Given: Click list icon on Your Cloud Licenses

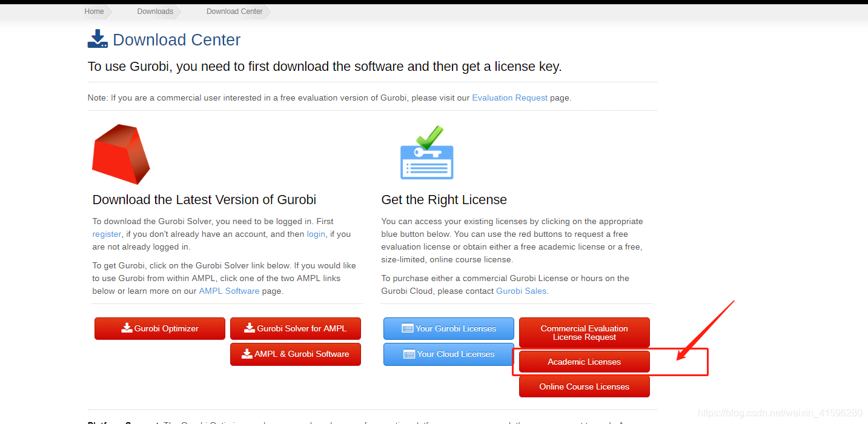Looking at the screenshot, I should (409, 354).
